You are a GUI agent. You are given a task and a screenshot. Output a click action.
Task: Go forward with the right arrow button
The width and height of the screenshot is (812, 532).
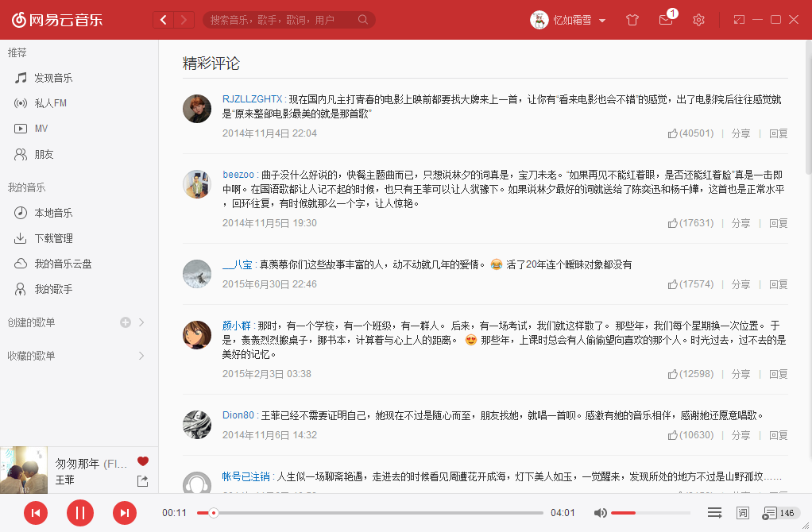pos(184,20)
